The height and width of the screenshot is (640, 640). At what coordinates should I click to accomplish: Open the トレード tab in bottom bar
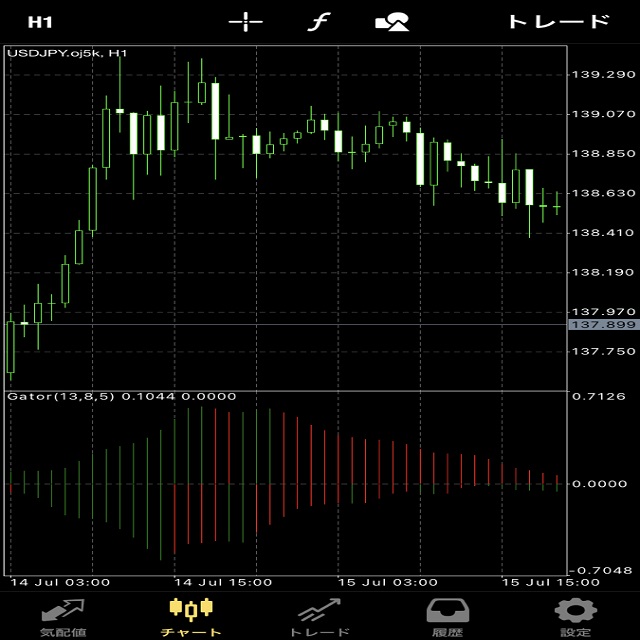point(320,618)
